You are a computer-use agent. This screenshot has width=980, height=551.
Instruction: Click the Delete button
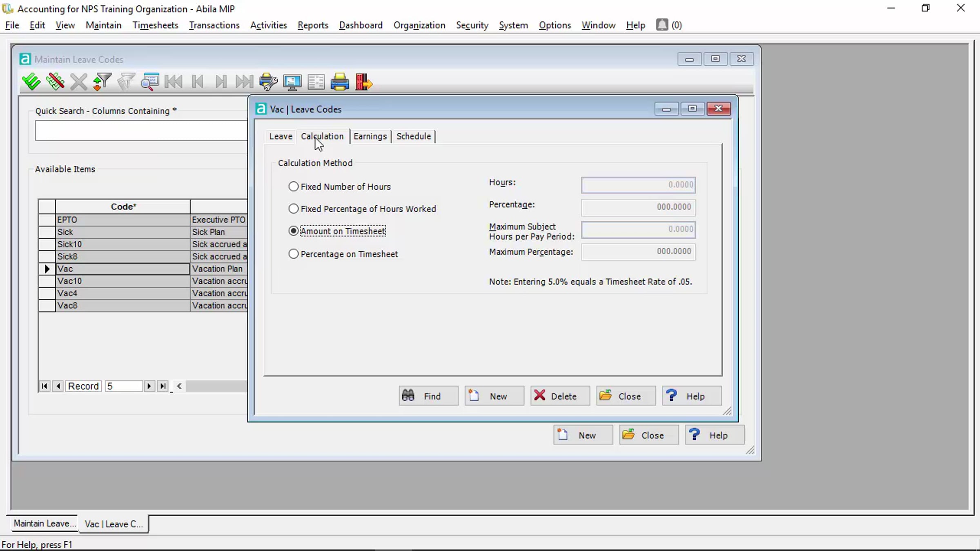(x=560, y=396)
